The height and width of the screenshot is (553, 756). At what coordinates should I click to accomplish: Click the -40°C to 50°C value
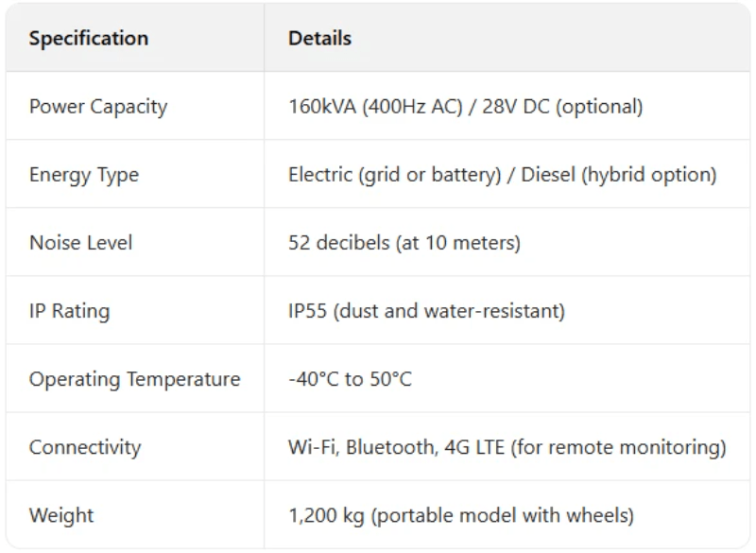(x=350, y=379)
